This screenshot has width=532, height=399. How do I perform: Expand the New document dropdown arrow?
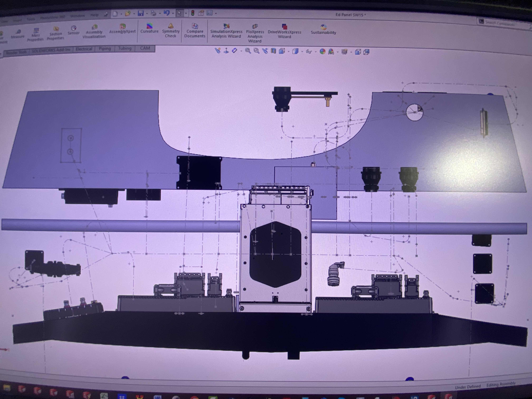point(121,14)
